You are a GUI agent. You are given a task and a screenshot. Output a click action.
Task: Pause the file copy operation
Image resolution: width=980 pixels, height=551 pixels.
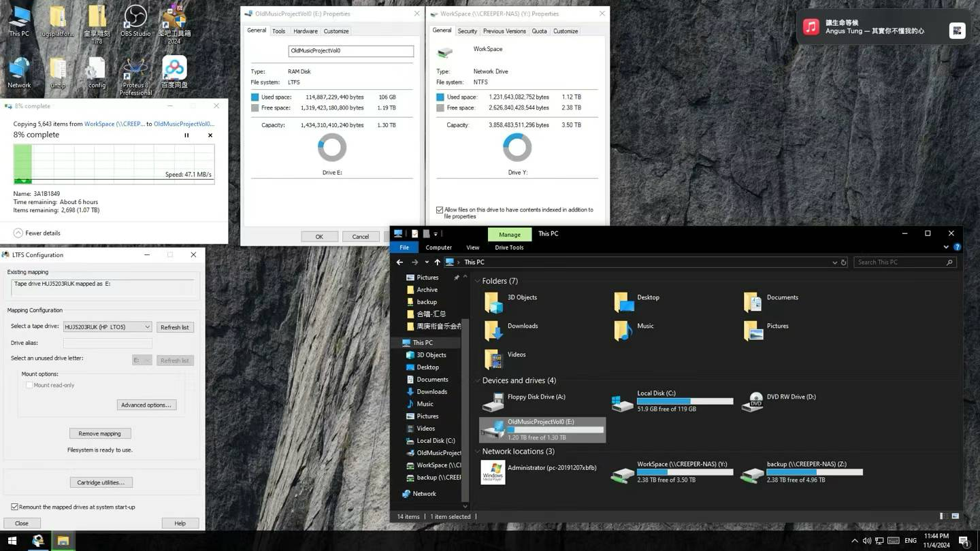point(186,135)
